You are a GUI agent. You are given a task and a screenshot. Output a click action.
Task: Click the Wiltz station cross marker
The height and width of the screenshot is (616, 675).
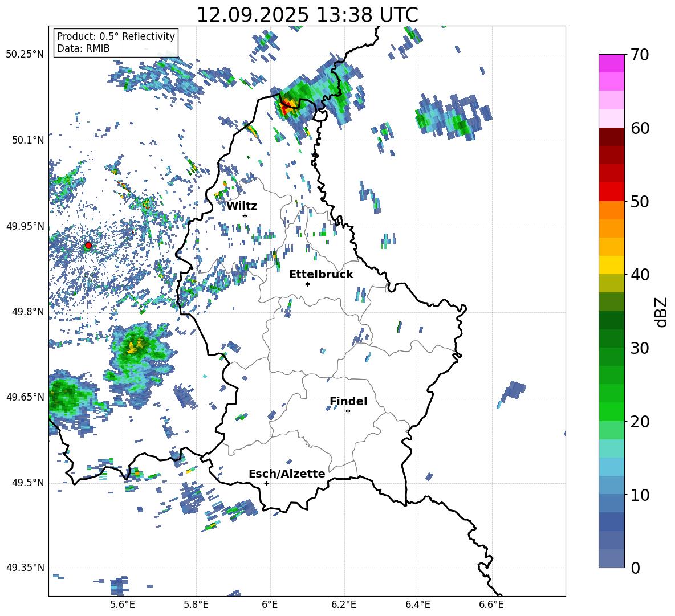click(245, 215)
